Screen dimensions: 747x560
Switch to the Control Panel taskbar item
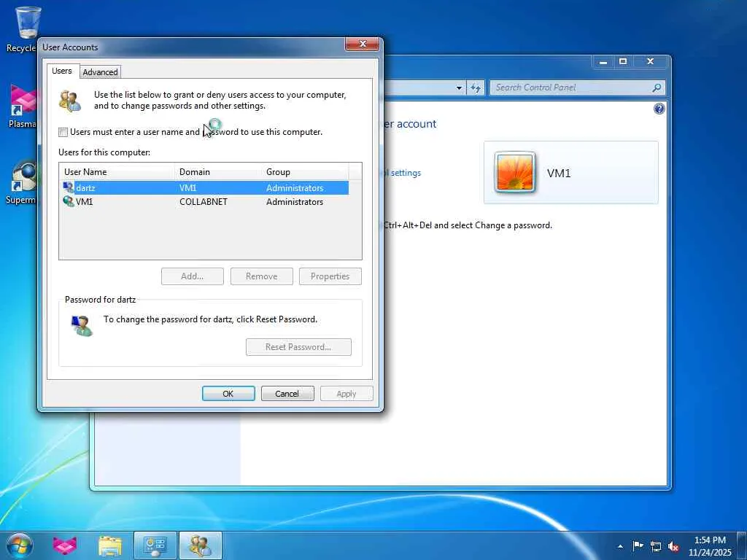155,545
